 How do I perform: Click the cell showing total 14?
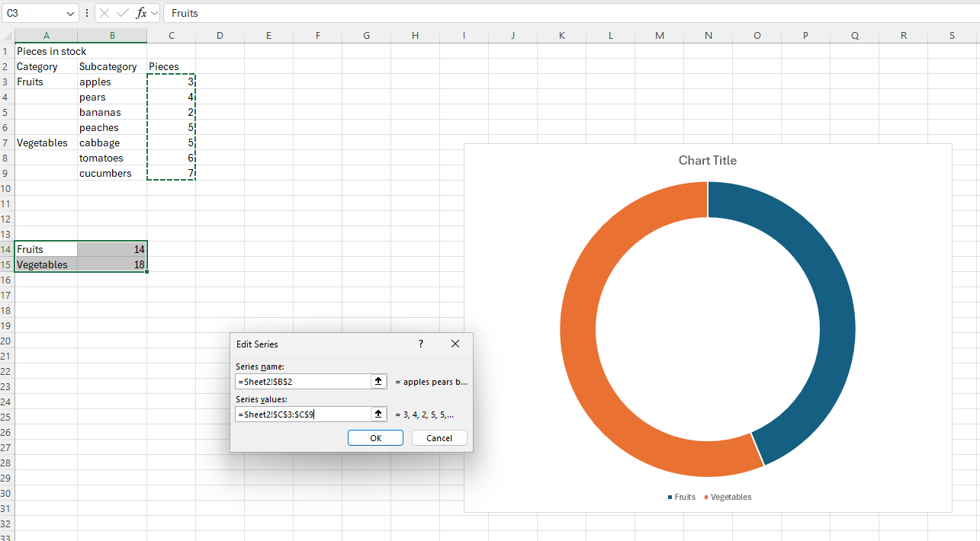pos(112,249)
